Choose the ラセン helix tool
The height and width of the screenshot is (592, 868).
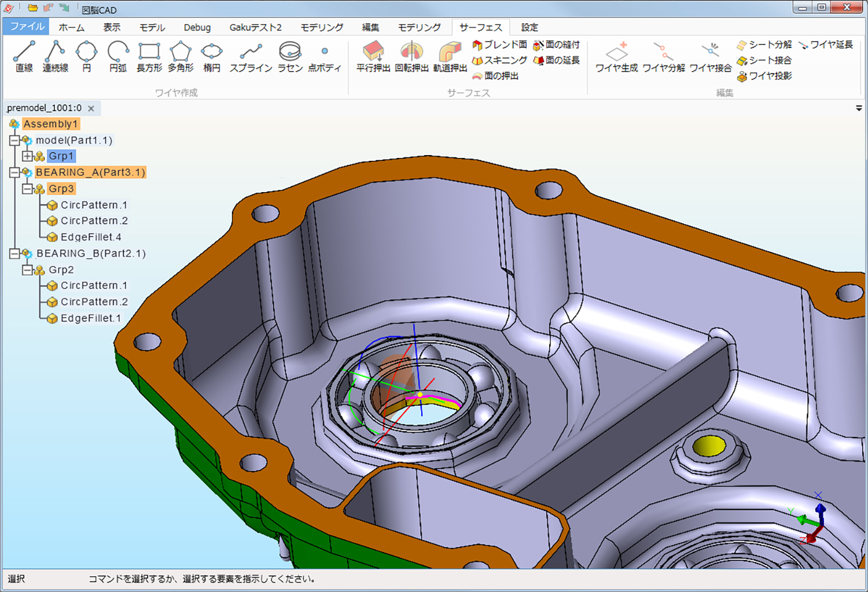coord(290,56)
